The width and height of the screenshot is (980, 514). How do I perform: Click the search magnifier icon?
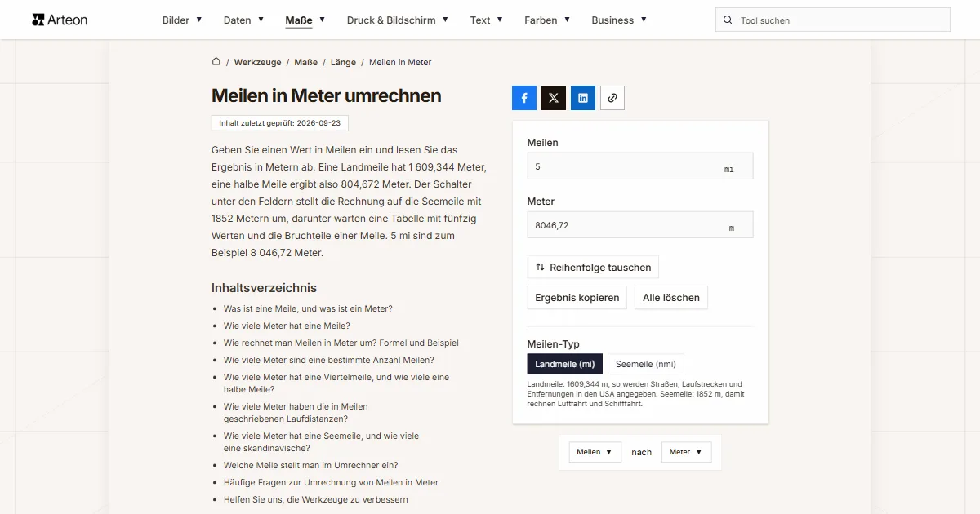[x=728, y=20]
